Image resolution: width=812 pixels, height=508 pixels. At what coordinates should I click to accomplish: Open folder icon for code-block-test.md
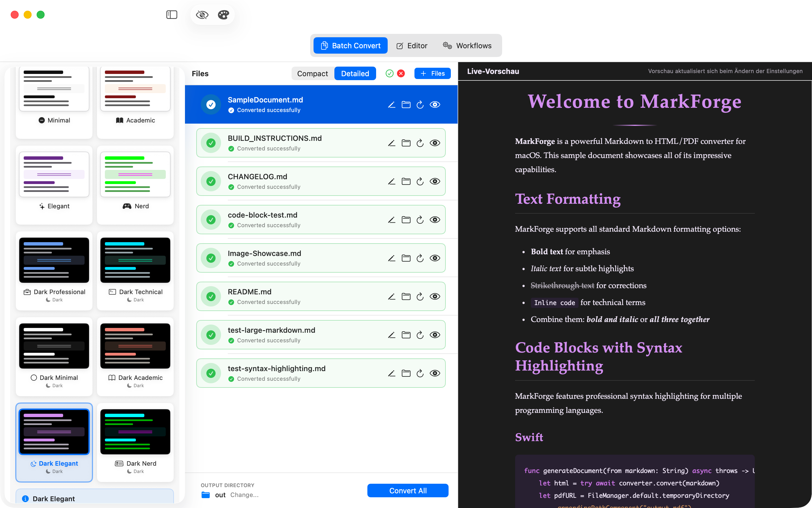point(406,220)
